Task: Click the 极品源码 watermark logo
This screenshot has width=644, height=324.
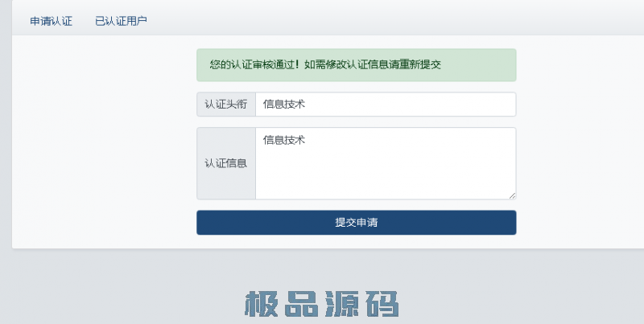Action: 321,305
